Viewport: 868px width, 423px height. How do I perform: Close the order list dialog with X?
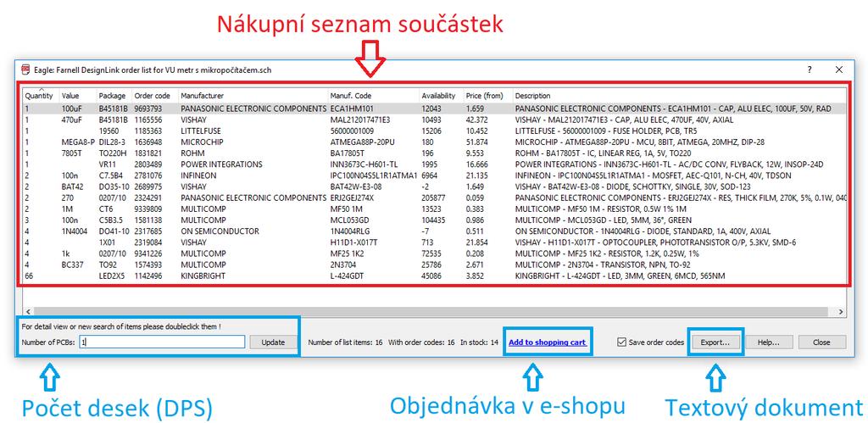(x=839, y=70)
